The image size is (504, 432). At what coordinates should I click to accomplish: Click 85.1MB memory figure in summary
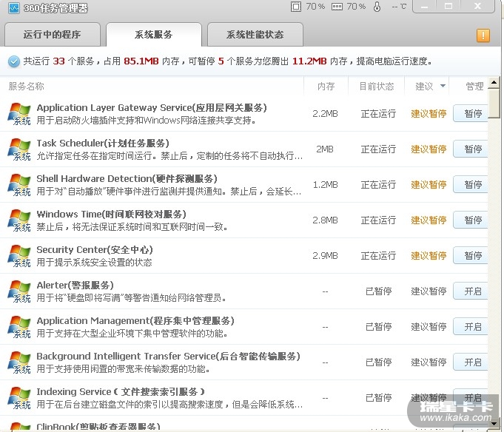[141, 61]
